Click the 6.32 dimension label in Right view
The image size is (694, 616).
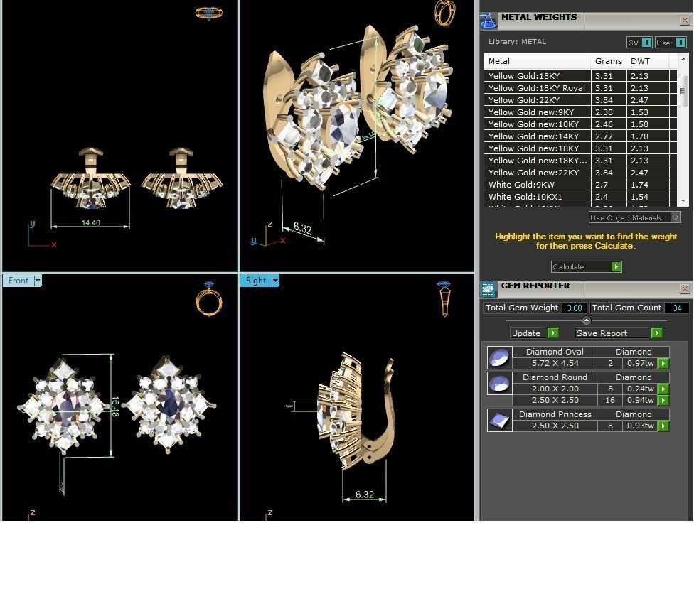point(365,495)
